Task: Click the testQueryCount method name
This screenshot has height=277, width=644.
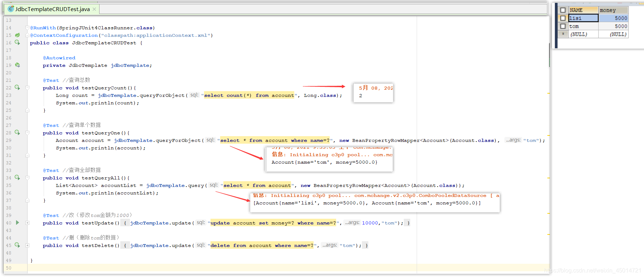Action: click(x=104, y=88)
